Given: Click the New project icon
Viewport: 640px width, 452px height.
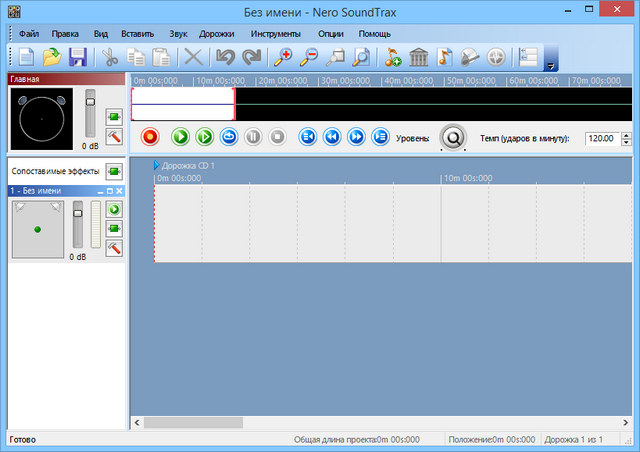Looking at the screenshot, I should pyautogui.click(x=27, y=58).
